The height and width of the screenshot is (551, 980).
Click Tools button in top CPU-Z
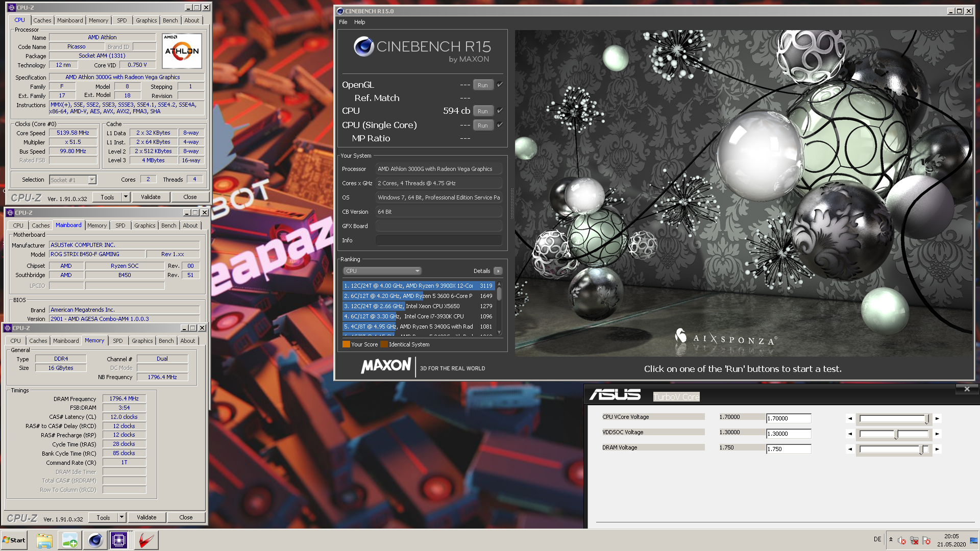coord(107,197)
